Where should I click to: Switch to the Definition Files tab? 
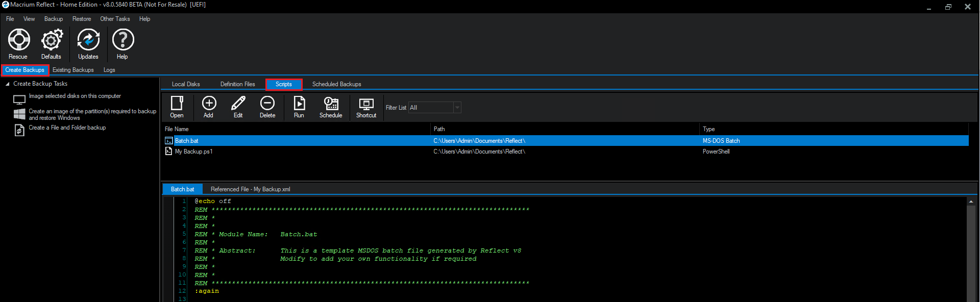click(238, 84)
